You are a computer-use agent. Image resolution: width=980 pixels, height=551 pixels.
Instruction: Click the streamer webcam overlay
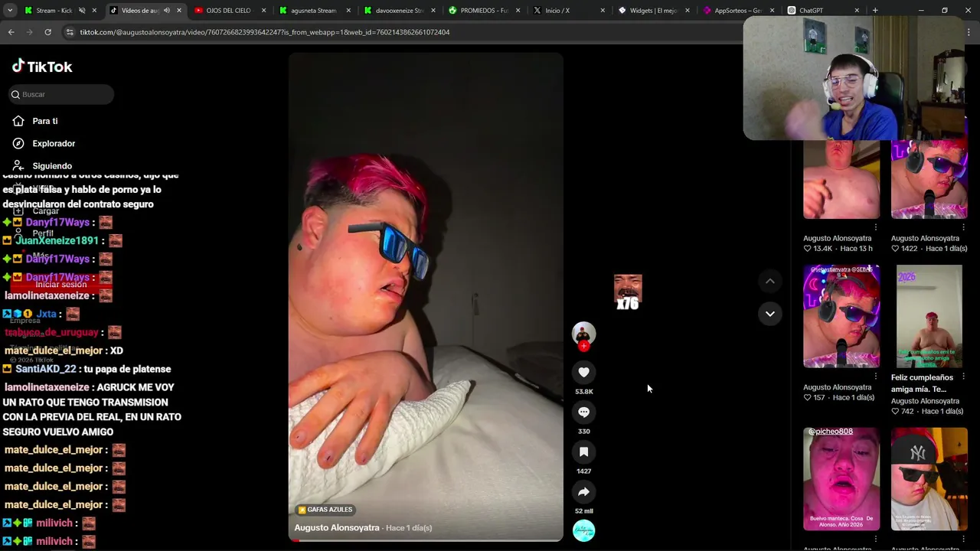coord(854,79)
